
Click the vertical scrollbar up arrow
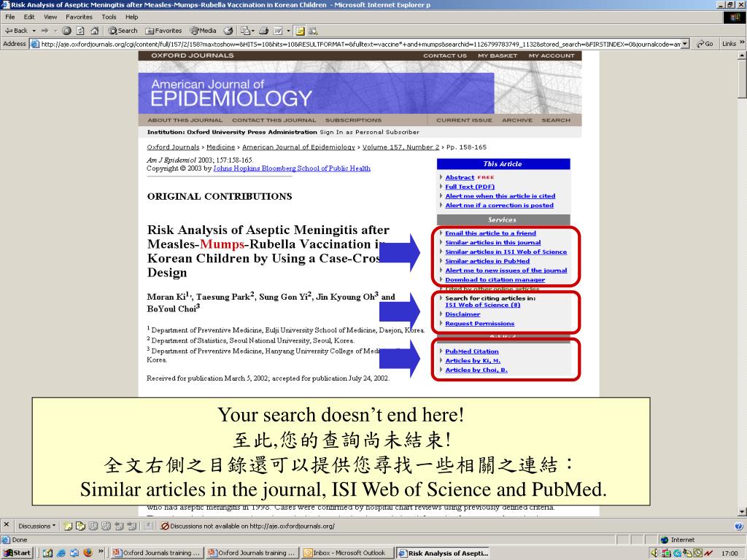coord(742,55)
